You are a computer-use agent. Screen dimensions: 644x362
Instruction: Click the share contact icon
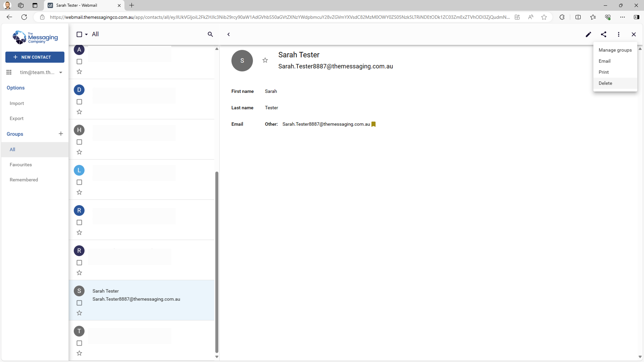(603, 35)
